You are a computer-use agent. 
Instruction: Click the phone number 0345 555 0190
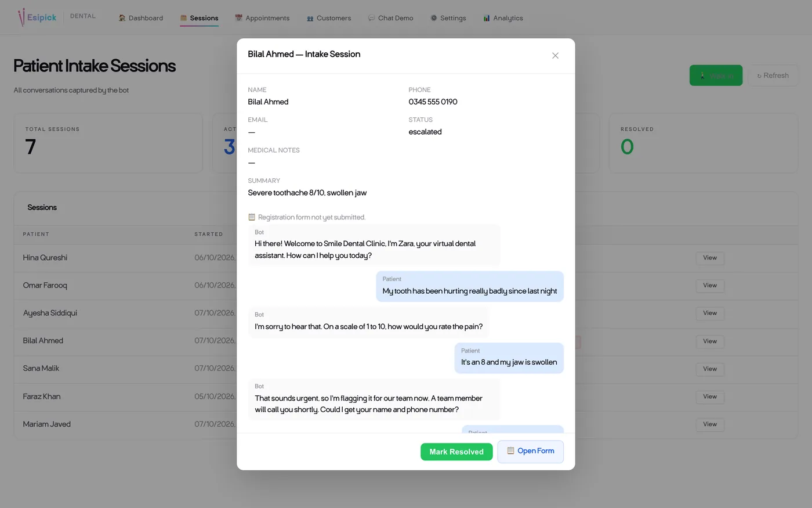[433, 102]
